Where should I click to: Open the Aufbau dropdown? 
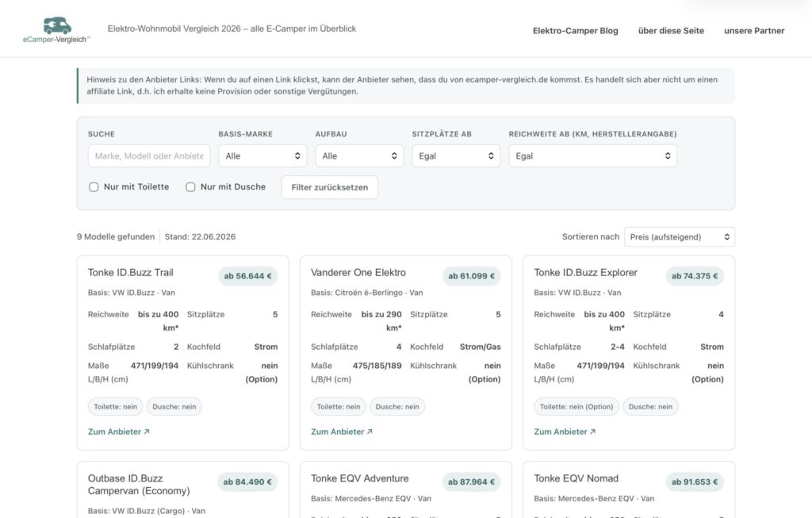[x=359, y=156]
